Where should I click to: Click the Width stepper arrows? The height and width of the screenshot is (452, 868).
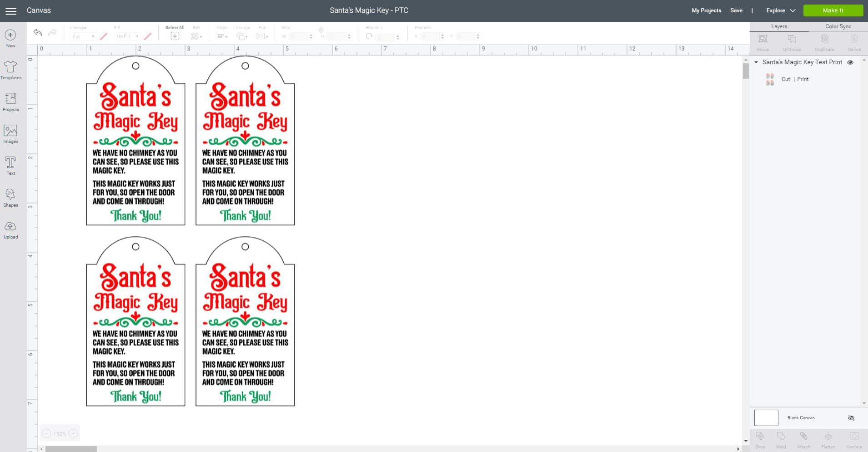(x=311, y=36)
